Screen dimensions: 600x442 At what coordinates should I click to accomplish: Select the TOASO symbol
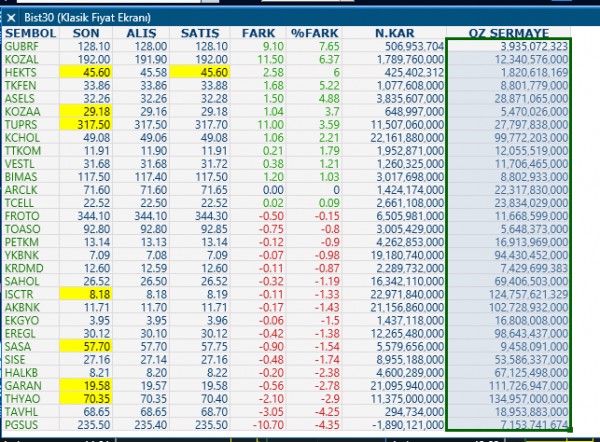pyautogui.click(x=22, y=229)
